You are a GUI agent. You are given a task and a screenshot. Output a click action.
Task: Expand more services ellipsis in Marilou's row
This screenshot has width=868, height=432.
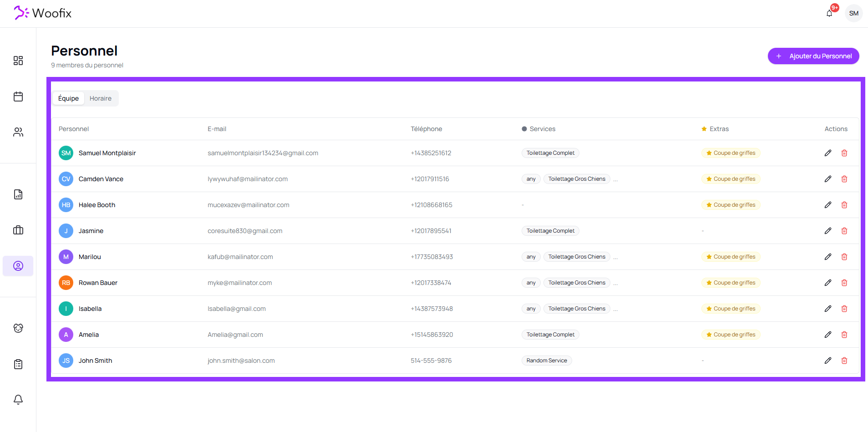click(x=615, y=257)
